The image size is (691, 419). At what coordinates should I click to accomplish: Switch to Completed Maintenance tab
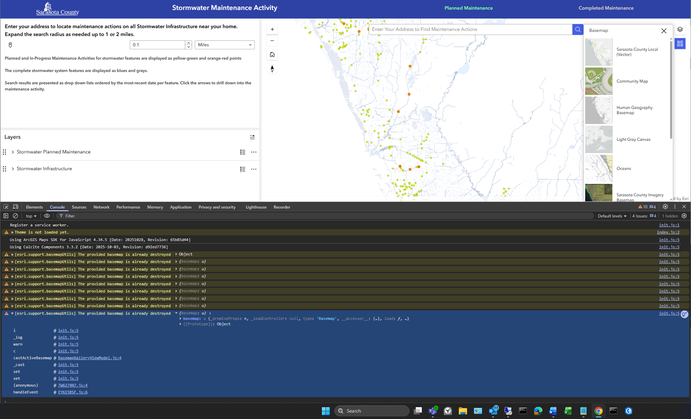click(605, 8)
